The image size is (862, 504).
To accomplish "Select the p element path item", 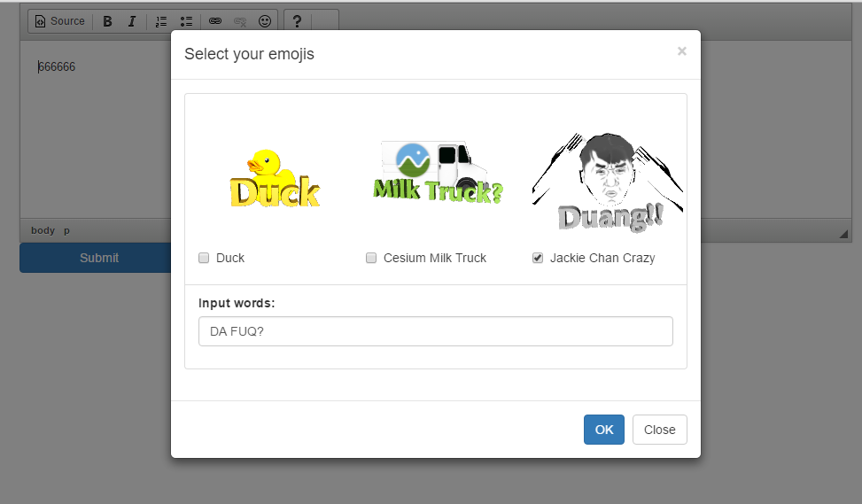I will [66, 230].
